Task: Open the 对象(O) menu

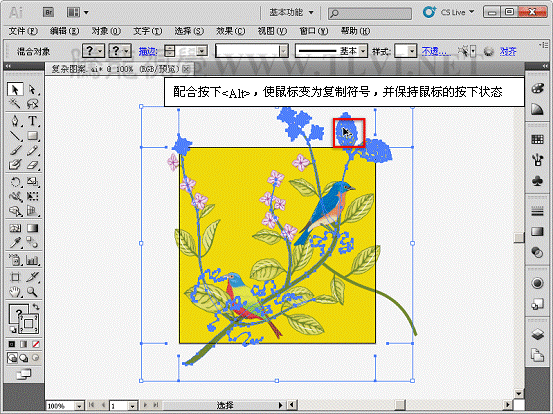Action: 106,31
